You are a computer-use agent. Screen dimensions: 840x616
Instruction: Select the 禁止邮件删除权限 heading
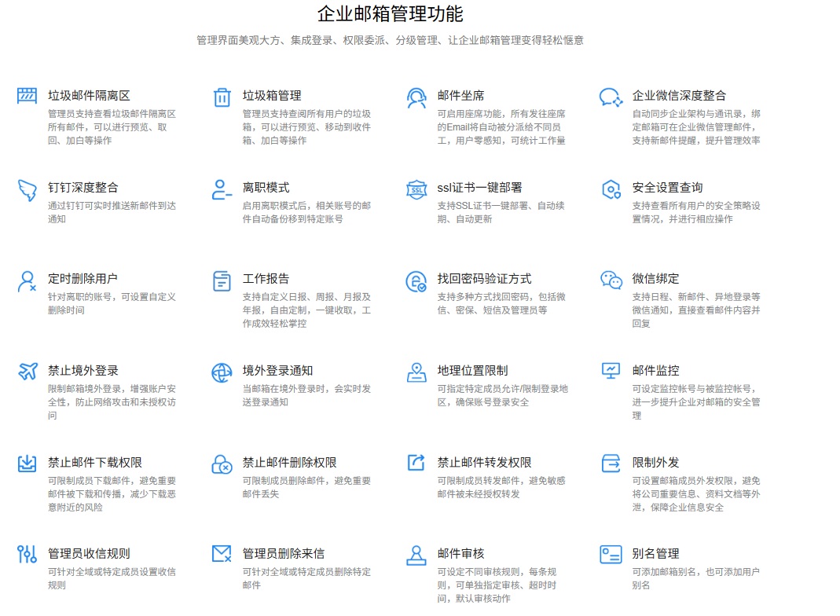290,462
